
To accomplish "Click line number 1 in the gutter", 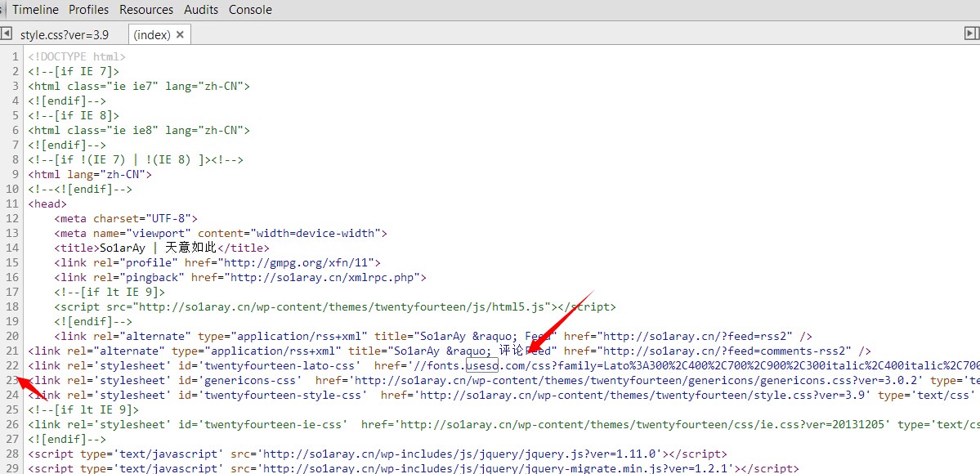I will (x=15, y=57).
